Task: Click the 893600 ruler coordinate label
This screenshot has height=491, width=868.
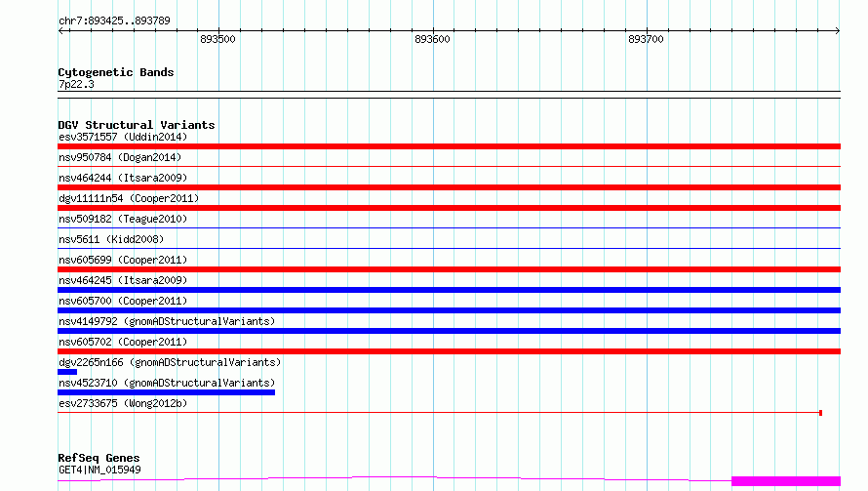Action: point(432,39)
